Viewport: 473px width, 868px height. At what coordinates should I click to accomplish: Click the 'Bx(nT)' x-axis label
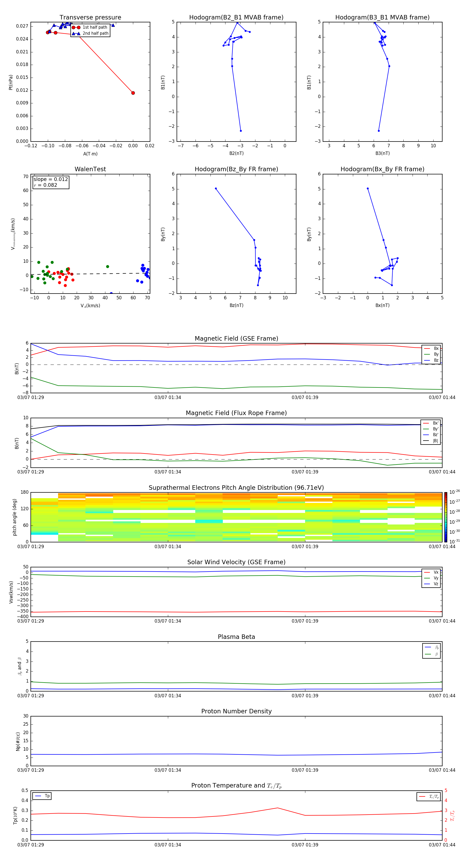pos(382,305)
